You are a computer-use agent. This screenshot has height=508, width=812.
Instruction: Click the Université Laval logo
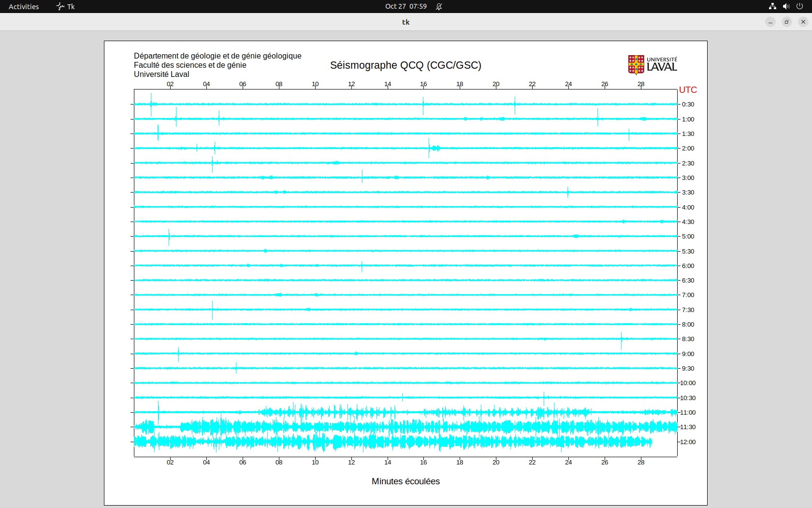click(652, 65)
